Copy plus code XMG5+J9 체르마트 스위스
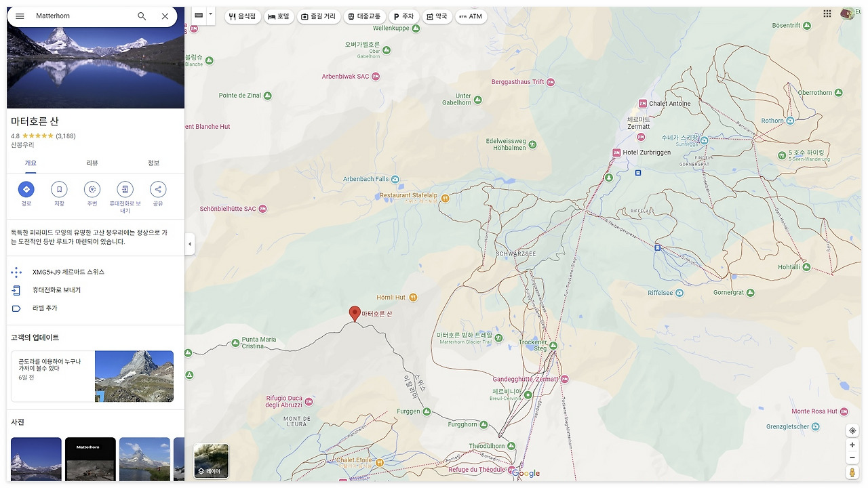 point(67,270)
